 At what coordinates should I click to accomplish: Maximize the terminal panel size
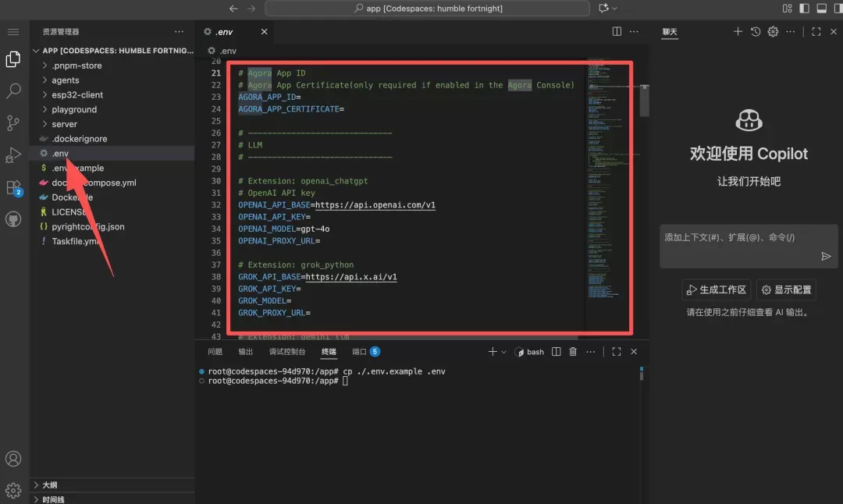(x=617, y=351)
